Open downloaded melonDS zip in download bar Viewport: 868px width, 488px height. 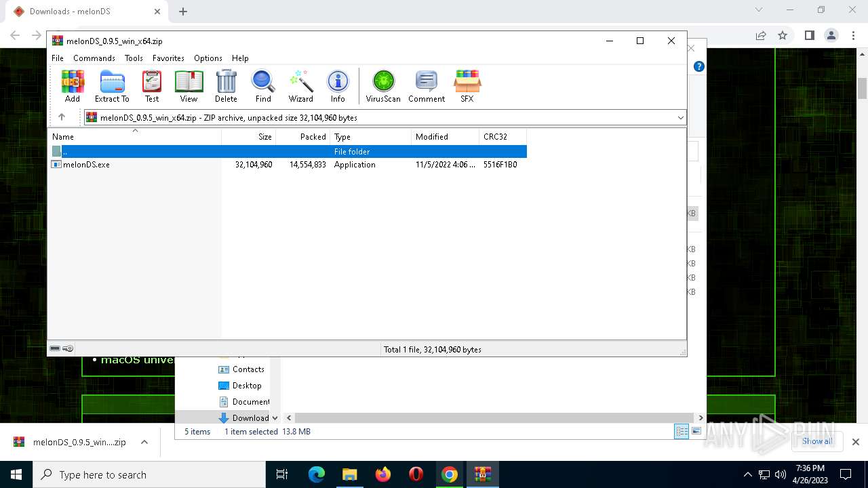pos(70,442)
